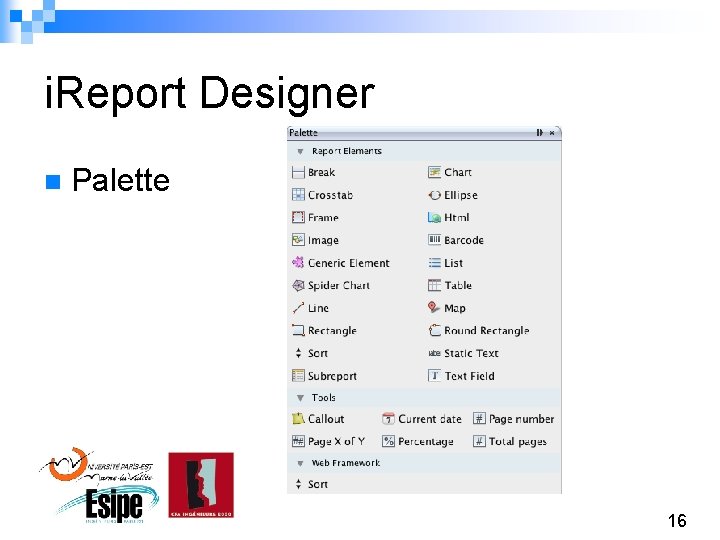Click the 'Percentage' label text
The height and width of the screenshot is (540, 720).
coord(426,442)
